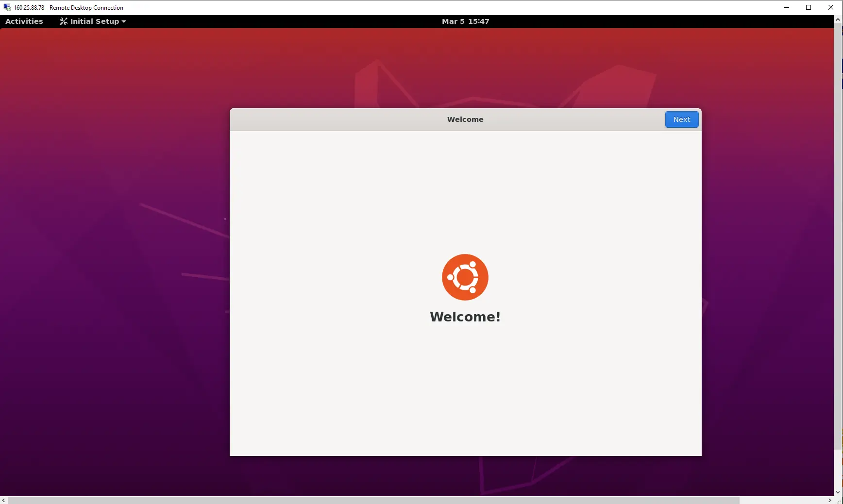Click the vertical scrollbar down arrow
This screenshot has width=843, height=504.
(x=838, y=492)
